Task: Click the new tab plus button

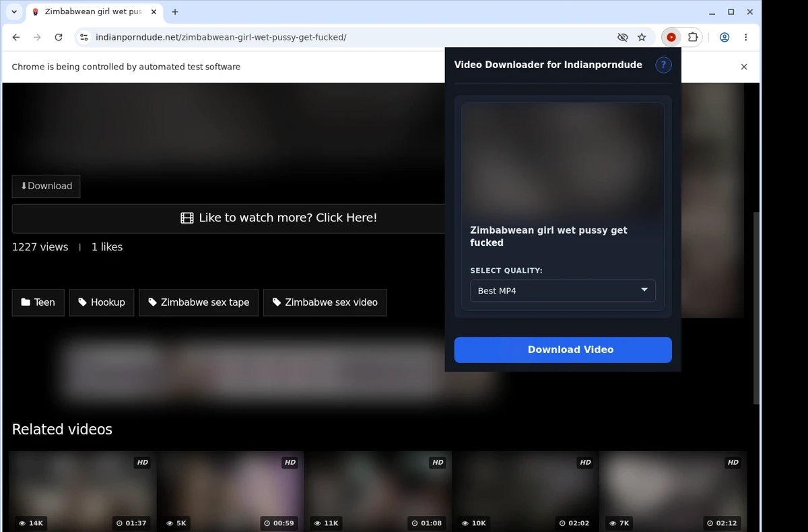Action: (175, 12)
